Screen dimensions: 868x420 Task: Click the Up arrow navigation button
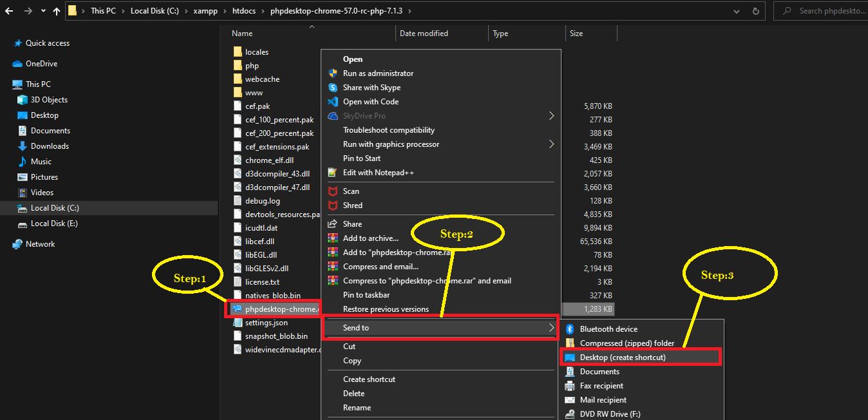tap(57, 11)
